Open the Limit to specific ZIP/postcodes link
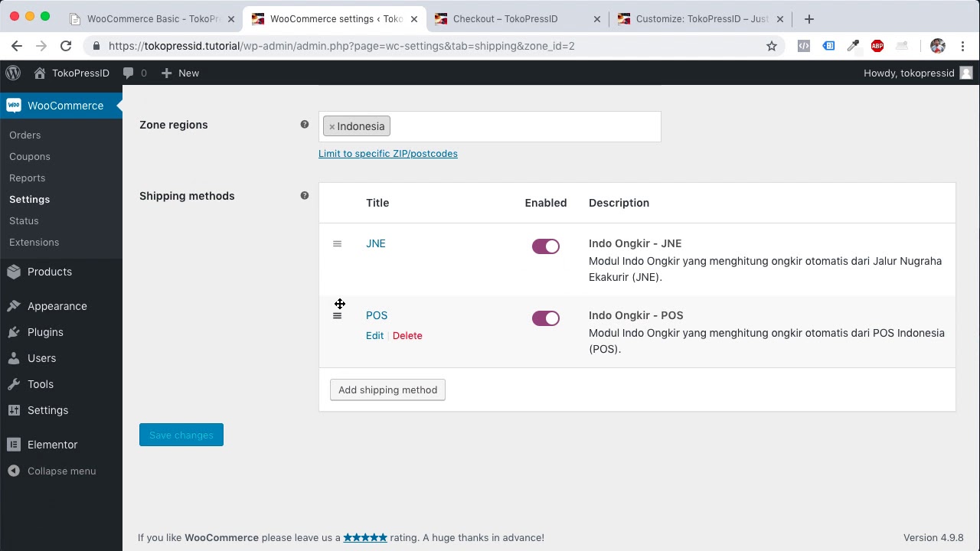 coord(388,153)
